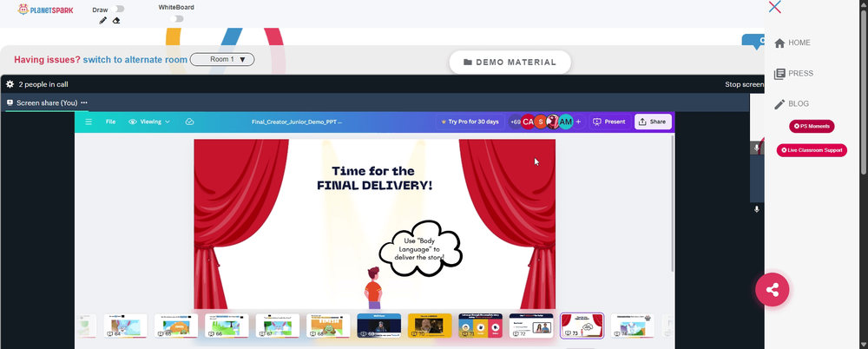Click Try Pro for 30 days
The height and width of the screenshot is (349, 868).
coord(470,122)
